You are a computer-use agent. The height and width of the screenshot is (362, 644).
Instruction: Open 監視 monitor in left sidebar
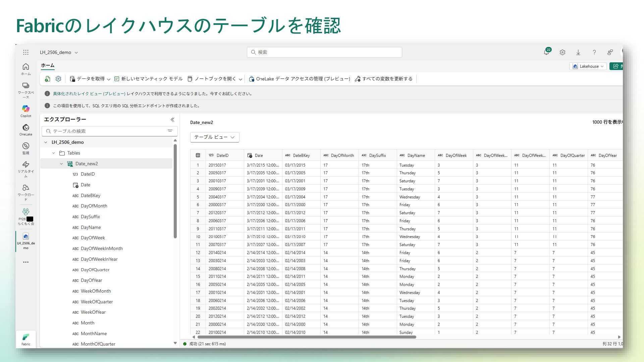tap(26, 148)
